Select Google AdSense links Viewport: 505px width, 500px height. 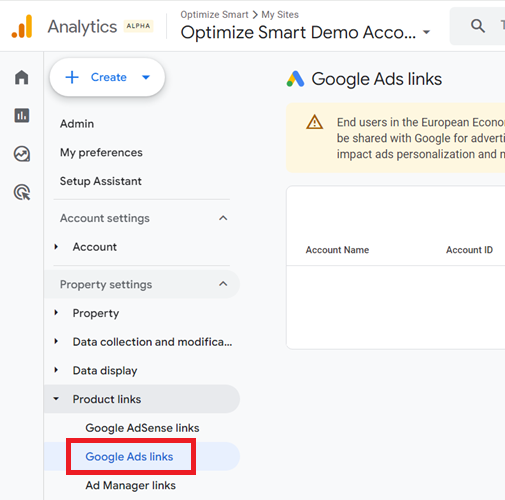pyautogui.click(x=142, y=428)
